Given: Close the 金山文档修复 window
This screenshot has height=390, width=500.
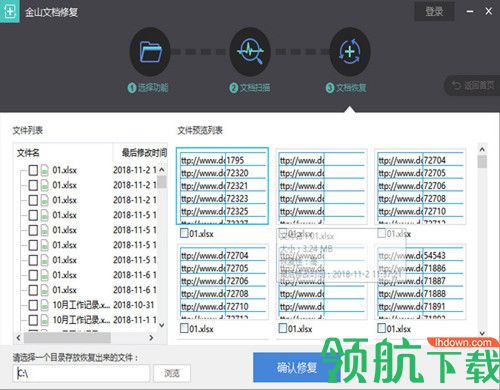Looking at the screenshot, I should point(489,11).
